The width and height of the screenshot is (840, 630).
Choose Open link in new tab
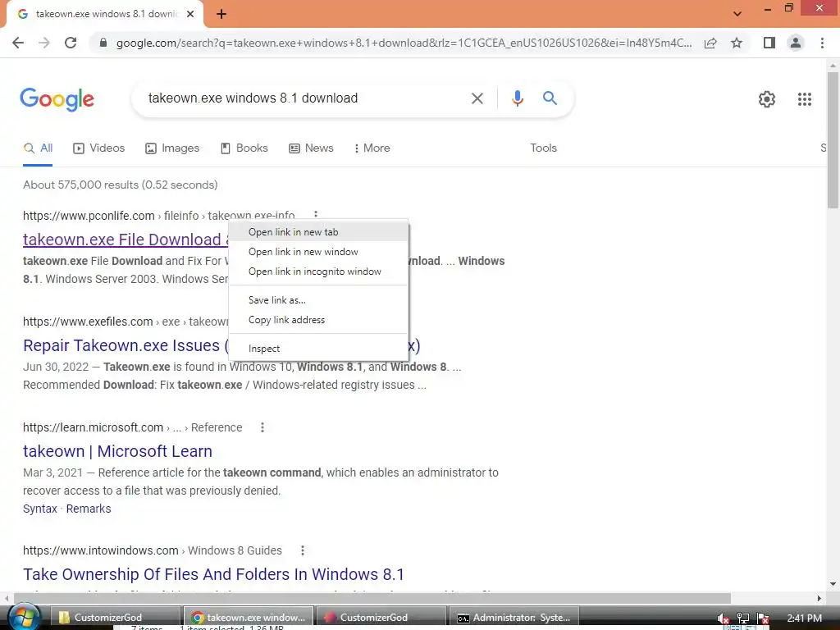[318, 232]
